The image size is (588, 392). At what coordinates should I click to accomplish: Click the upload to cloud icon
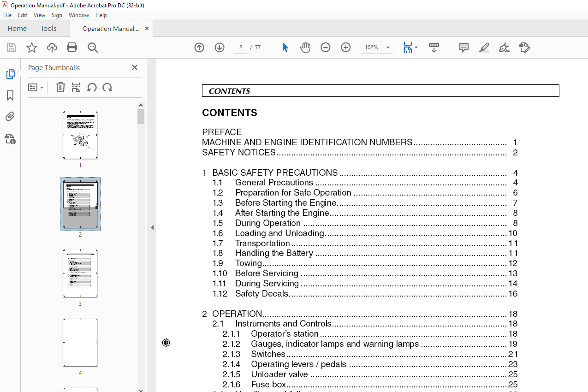click(52, 48)
